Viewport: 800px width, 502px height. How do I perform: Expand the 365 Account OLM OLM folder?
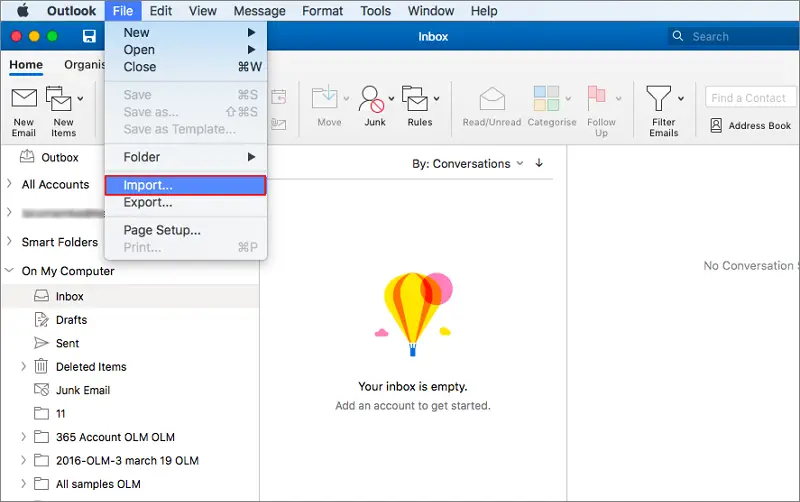click(23, 437)
